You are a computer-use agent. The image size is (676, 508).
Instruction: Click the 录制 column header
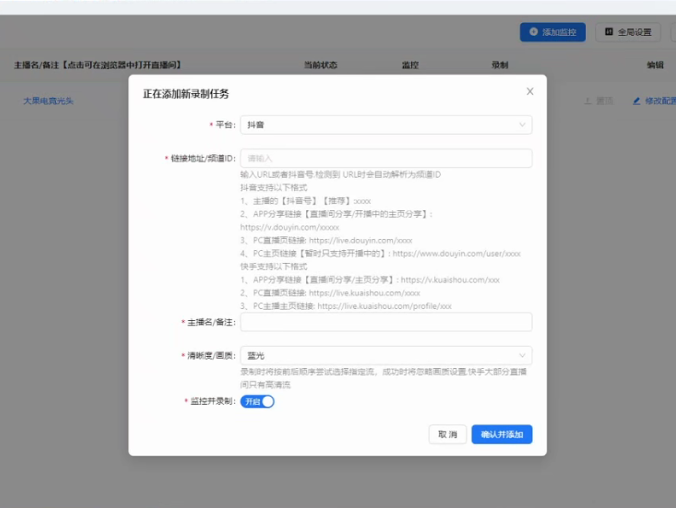(x=500, y=65)
